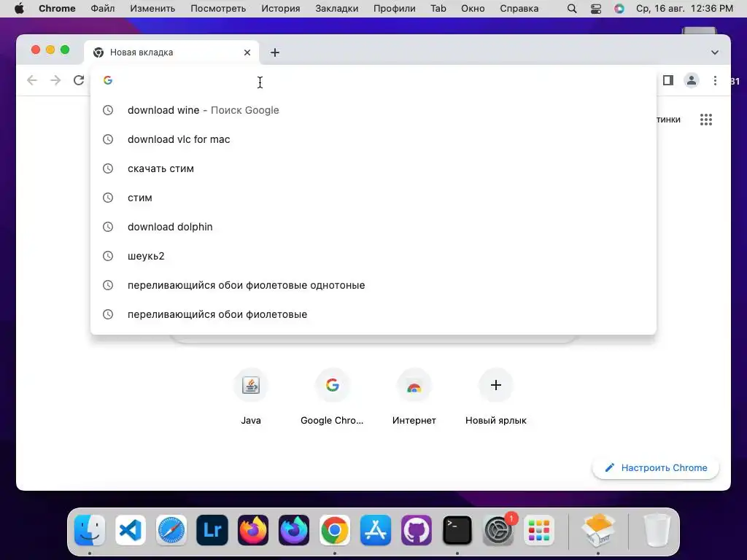747x560 pixels.
Task: Go back with the browser back arrow
Action: point(32,80)
